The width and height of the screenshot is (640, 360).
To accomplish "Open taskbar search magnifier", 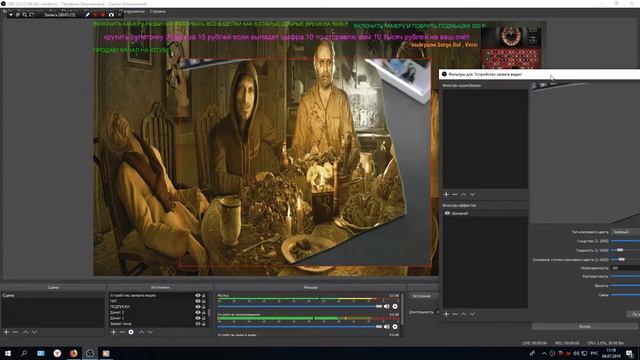I will (x=24, y=353).
